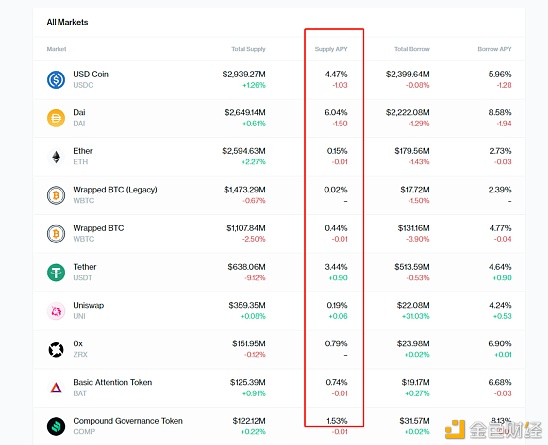Screen dimensions: 548x445
Task: Sort by Supply APY column header
Action: [331, 49]
